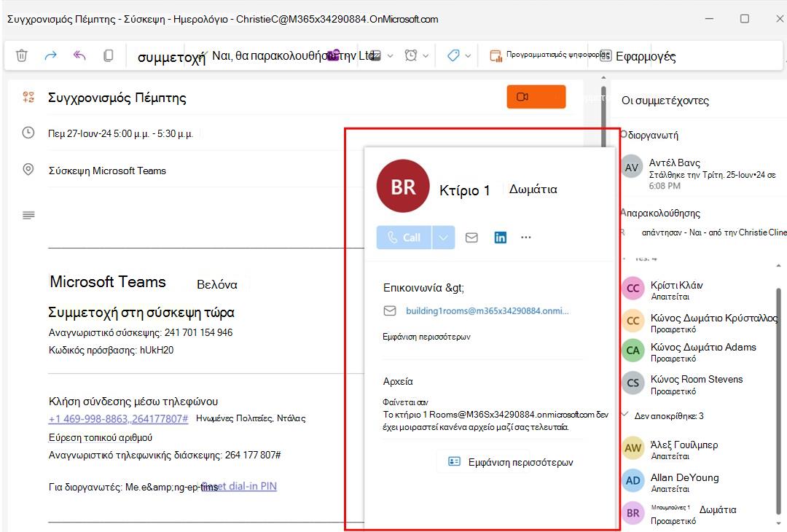The image size is (787, 532).
Task: Open Scheduling poll (Προγραμματισμός ψηφοφορίας)
Action: click(x=549, y=55)
